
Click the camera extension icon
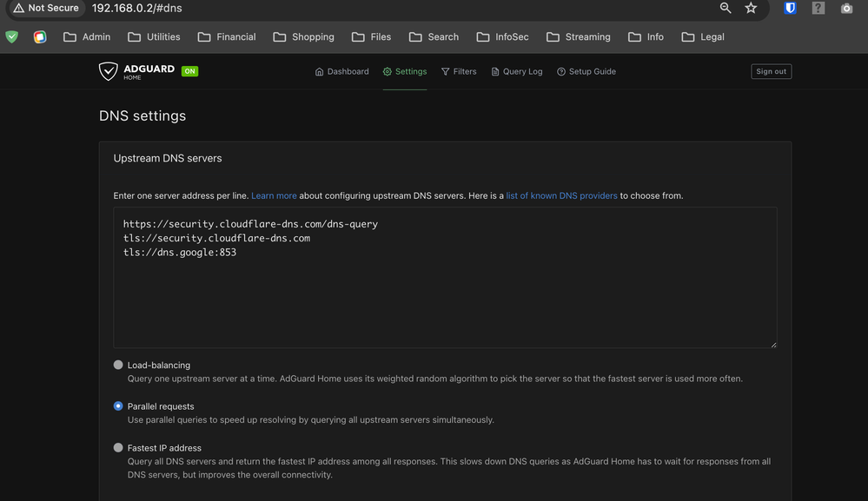(846, 8)
